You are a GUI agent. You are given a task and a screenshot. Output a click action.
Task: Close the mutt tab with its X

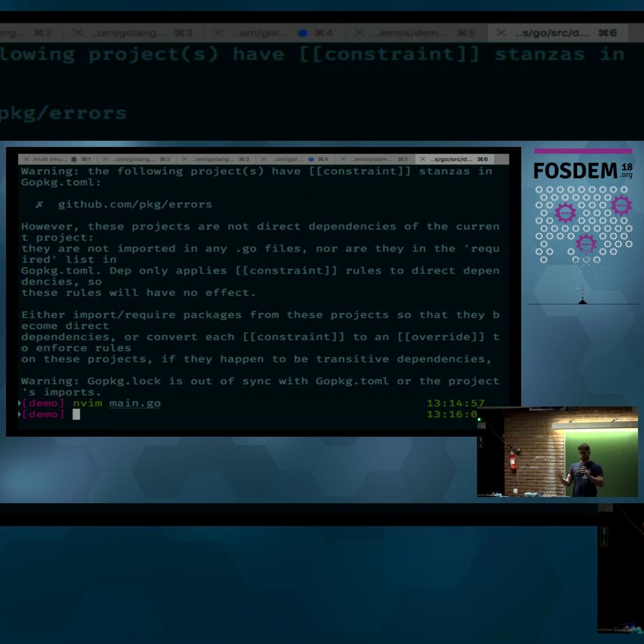[x=26, y=159]
